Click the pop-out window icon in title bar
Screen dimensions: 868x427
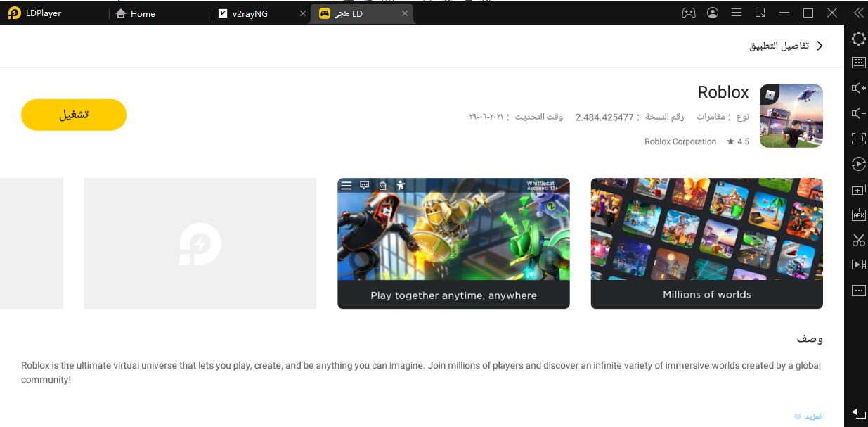click(x=760, y=13)
